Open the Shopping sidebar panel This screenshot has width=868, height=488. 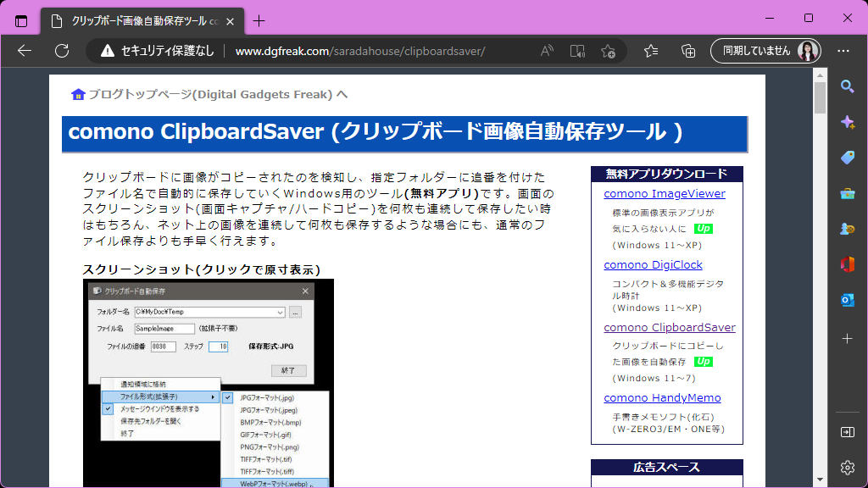847,157
